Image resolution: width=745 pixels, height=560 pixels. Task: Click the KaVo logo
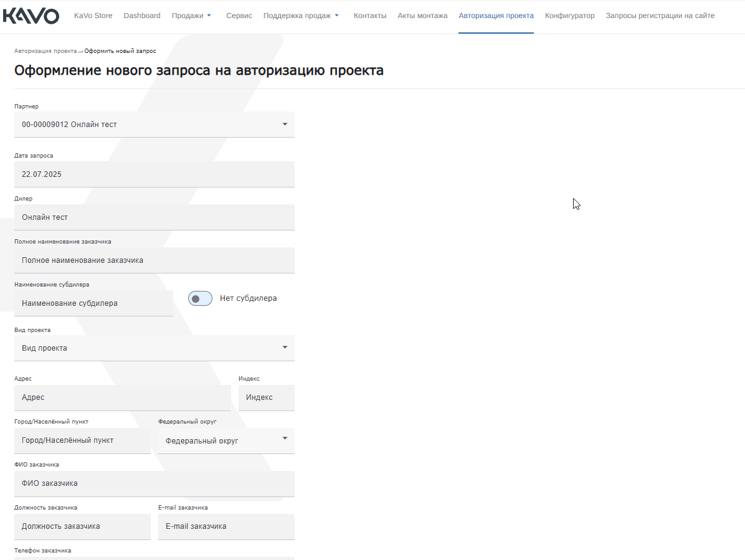[x=31, y=16]
